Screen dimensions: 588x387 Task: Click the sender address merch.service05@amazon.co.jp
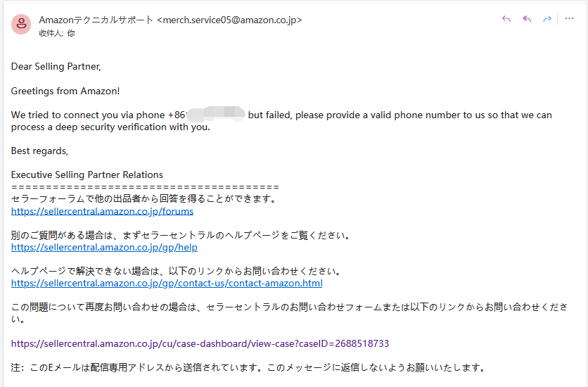[229, 20]
